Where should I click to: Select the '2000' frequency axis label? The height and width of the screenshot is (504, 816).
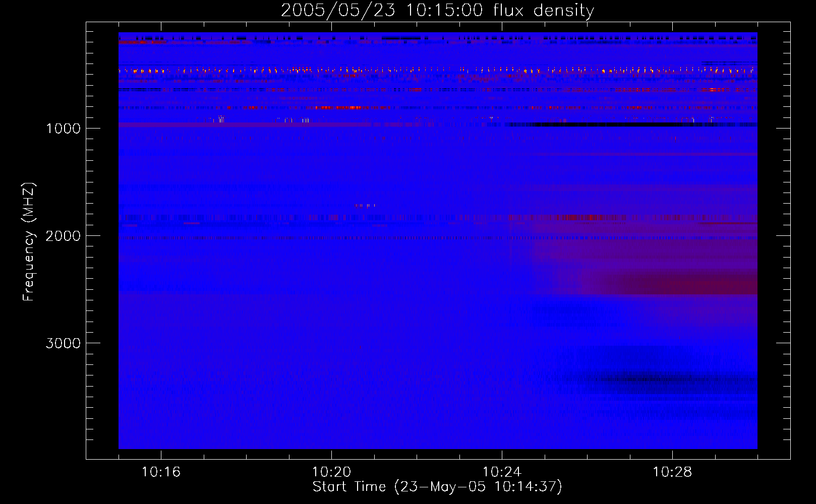point(63,236)
